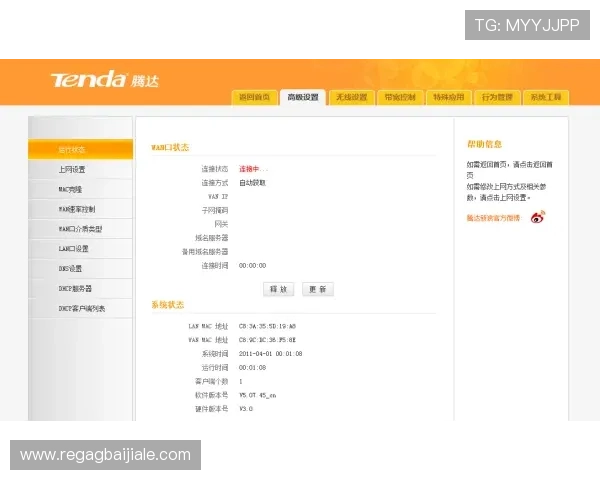Click the 客户端个数 label
Viewport: 600px width, 480px height.
point(212,381)
